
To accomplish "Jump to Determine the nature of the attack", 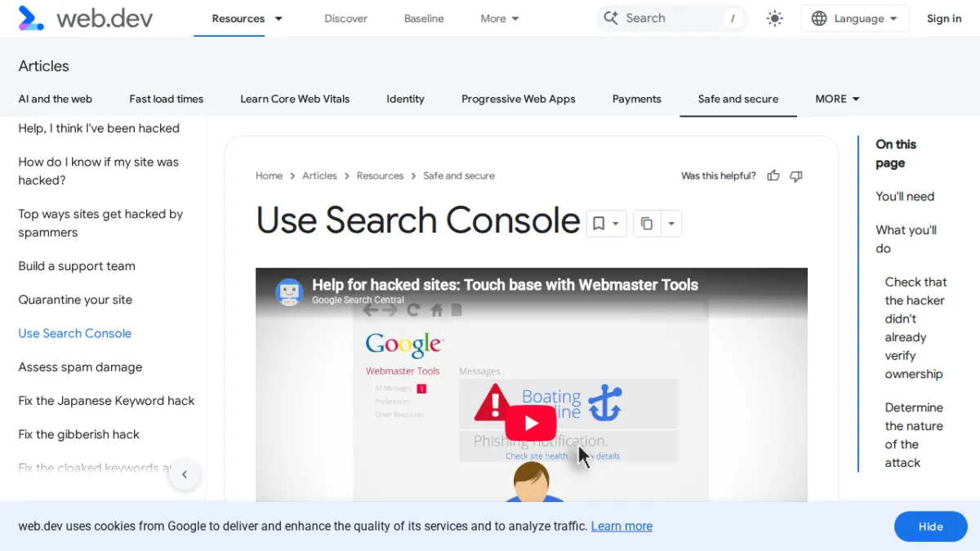I will click(914, 435).
